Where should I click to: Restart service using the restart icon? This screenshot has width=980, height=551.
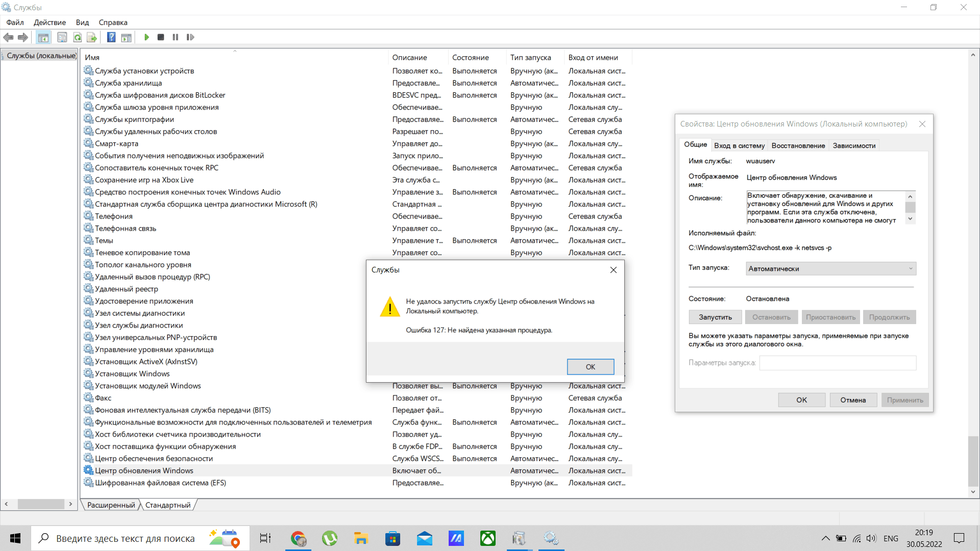190,37
